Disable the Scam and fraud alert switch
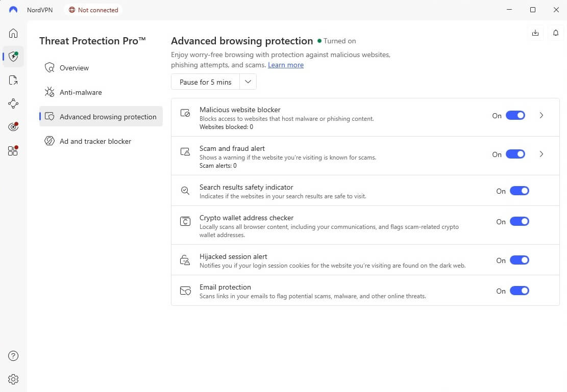The height and width of the screenshot is (392, 567). (515, 154)
